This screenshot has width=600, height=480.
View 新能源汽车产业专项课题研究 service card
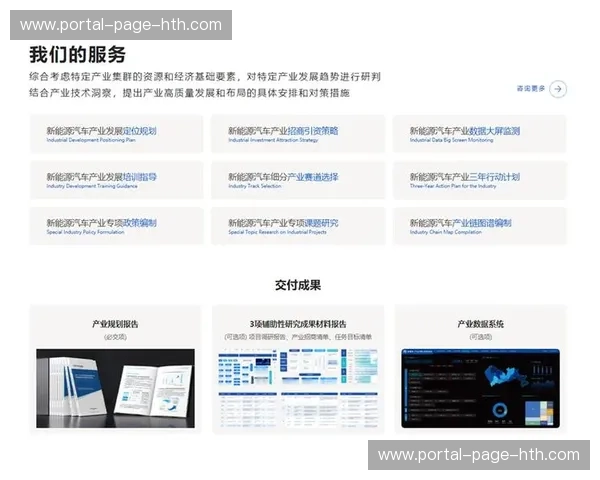pos(298,226)
